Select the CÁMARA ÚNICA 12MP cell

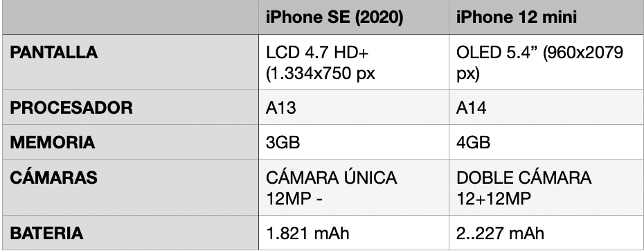coord(354,188)
